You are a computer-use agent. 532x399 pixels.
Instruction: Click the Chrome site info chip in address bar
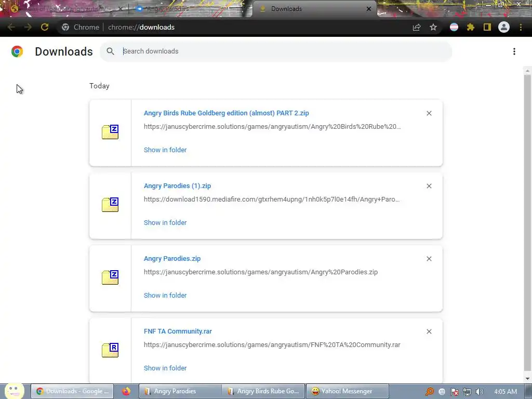pos(81,27)
